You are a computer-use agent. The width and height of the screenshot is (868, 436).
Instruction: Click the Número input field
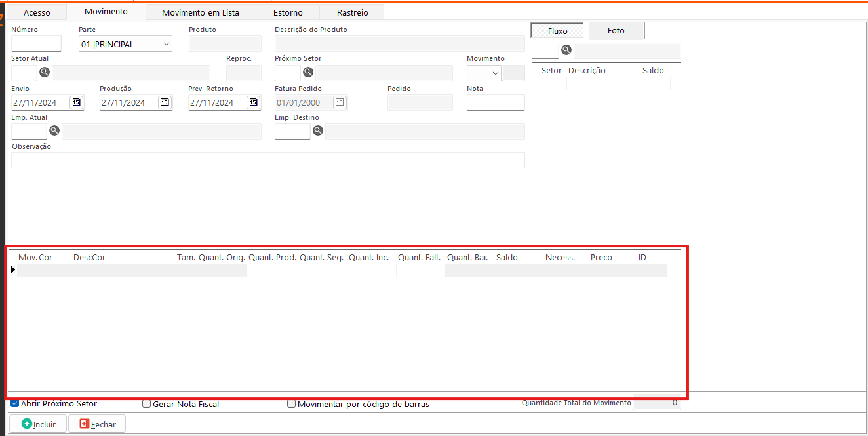pyautogui.click(x=36, y=44)
